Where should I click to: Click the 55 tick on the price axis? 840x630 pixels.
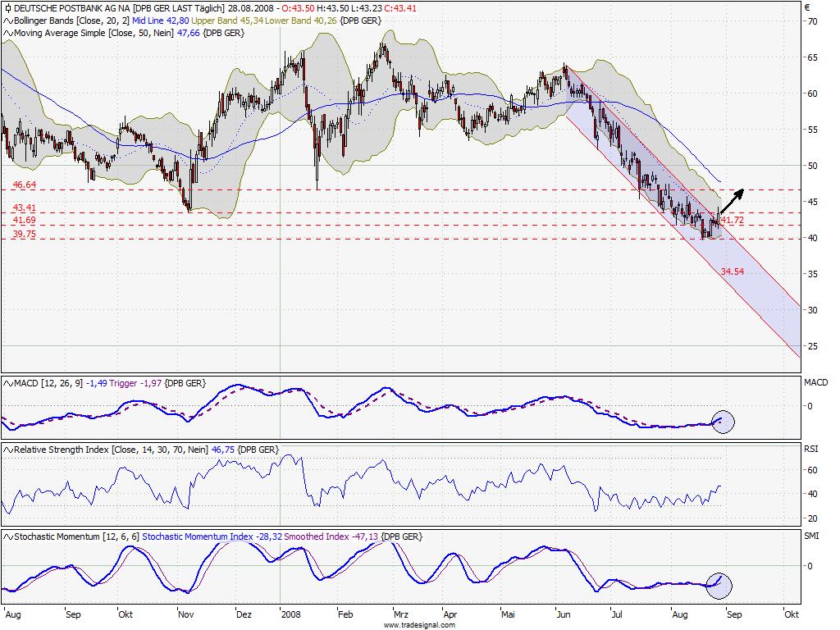pyautogui.click(x=813, y=130)
